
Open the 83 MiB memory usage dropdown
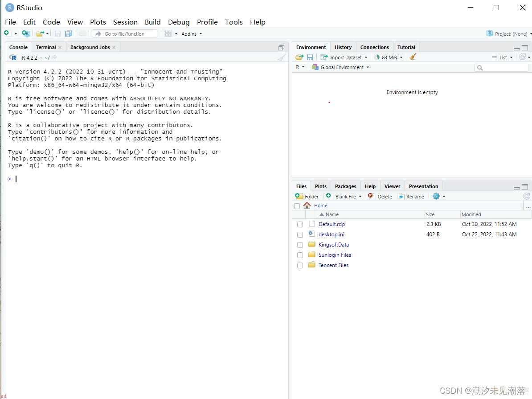[x=389, y=58]
